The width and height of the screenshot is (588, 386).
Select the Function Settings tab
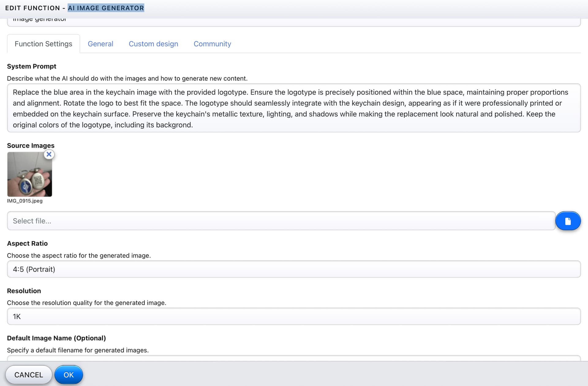click(x=43, y=44)
